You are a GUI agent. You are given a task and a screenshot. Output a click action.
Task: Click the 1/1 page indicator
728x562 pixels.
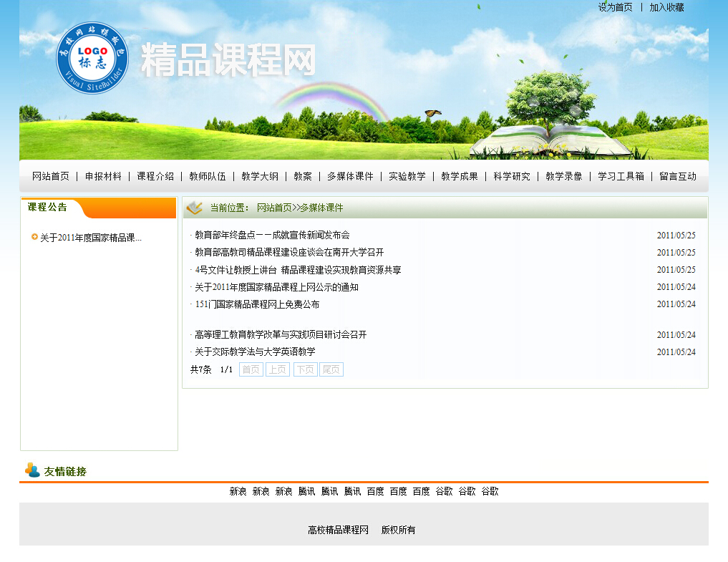[x=226, y=369]
